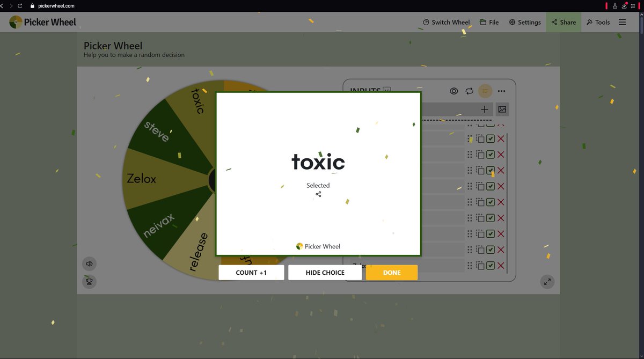Viewport: 644px width, 359px height.
Task: Click the 'neivax' wheel segment
Action: 159,225
